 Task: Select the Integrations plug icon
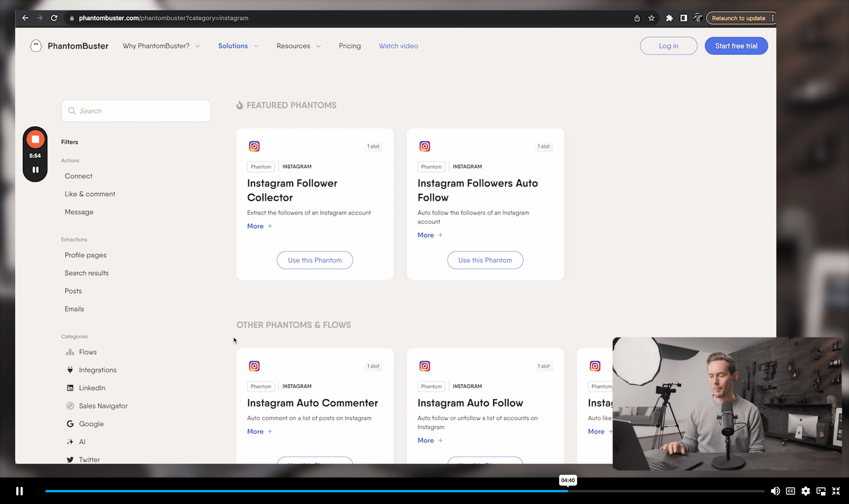coord(70,370)
